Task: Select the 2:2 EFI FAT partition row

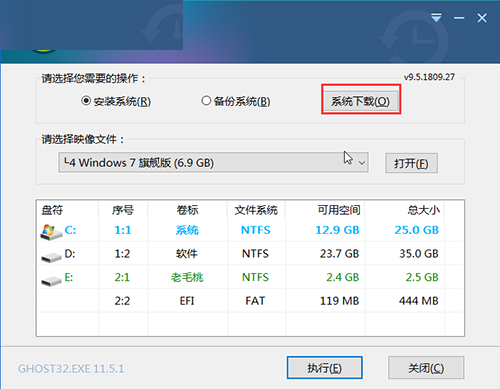Action: pos(250,301)
